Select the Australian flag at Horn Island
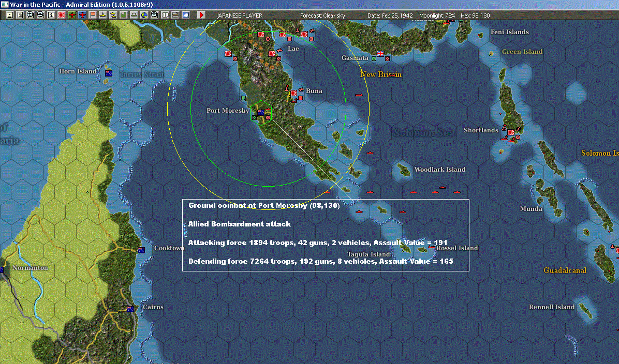Image resolution: width=619 pixels, height=364 pixels. click(x=109, y=73)
